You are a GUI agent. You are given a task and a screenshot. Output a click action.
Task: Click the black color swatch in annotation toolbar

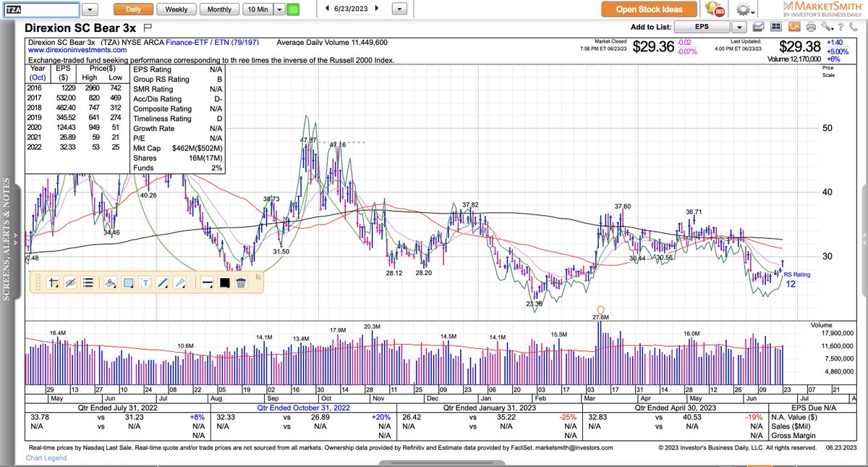(224, 282)
